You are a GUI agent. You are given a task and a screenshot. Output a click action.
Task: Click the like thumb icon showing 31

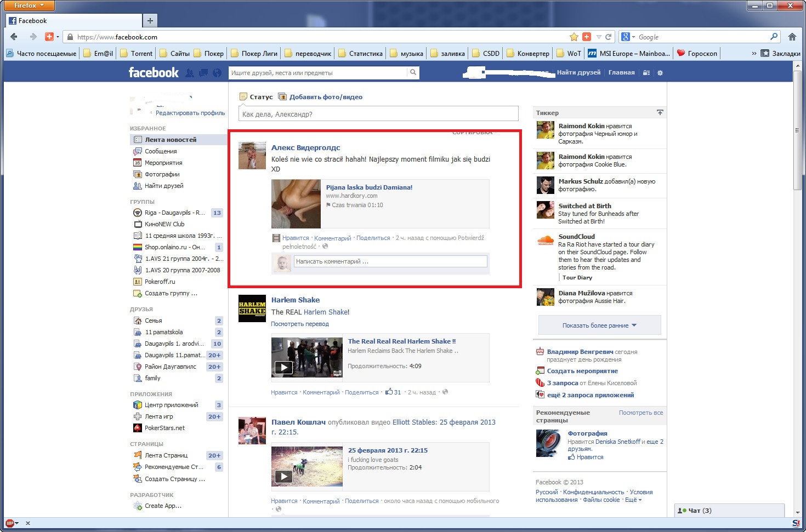pos(389,392)
